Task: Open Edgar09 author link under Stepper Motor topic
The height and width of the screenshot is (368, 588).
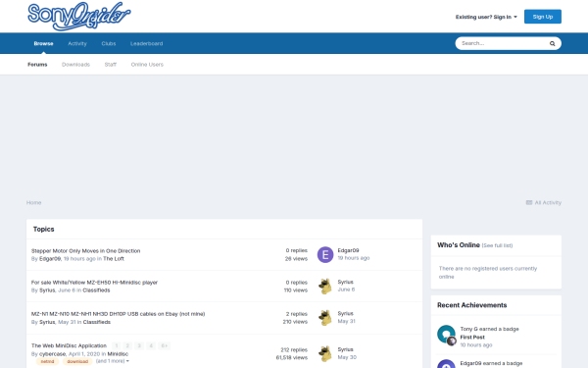Action: 50,259
